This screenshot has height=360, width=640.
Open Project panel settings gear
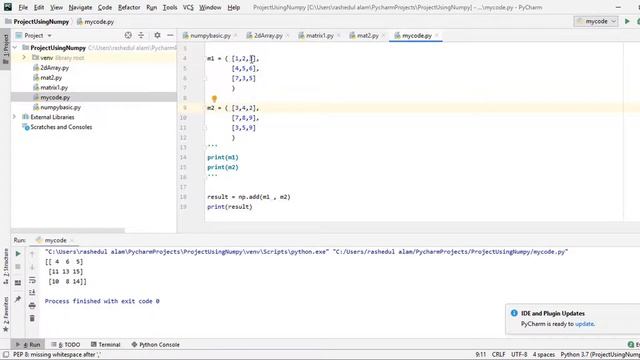coord(157,36)
